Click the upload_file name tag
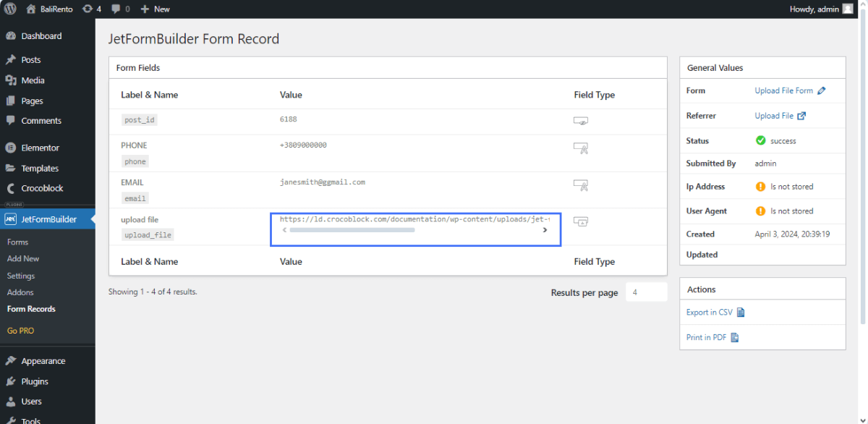868x424 pixels. point(148,235)
